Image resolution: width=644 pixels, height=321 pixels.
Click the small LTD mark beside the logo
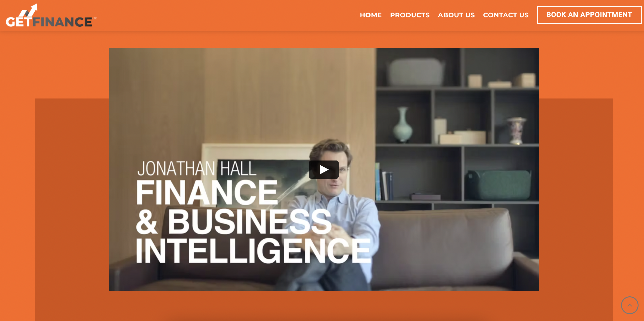[95, 18]
